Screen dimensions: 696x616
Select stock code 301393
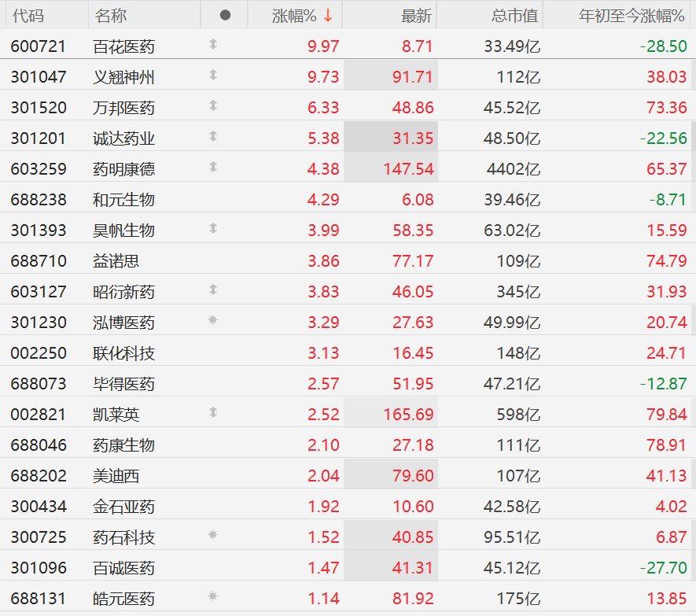(39, 231)
